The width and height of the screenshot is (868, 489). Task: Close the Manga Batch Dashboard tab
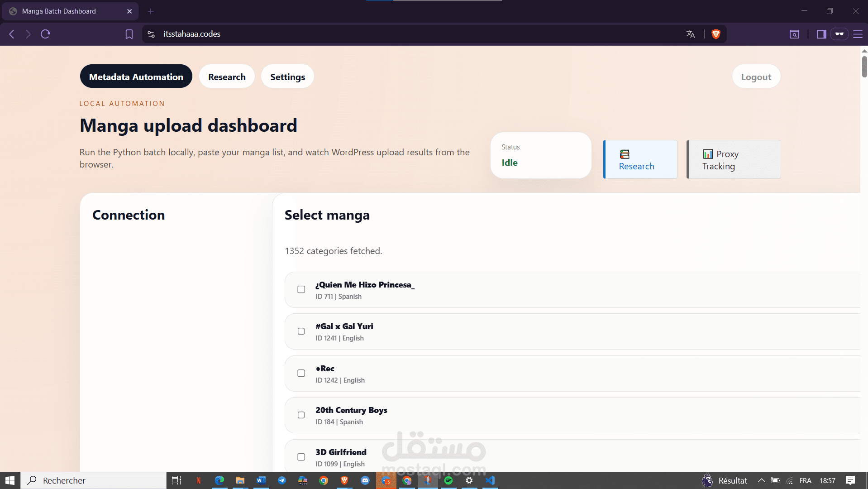(x=129, y=11)
